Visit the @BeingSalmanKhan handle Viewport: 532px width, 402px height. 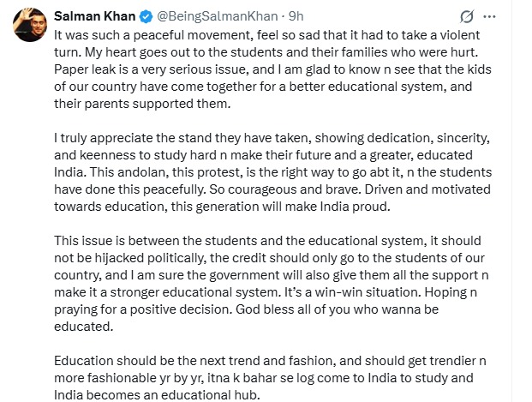point(217,16)
